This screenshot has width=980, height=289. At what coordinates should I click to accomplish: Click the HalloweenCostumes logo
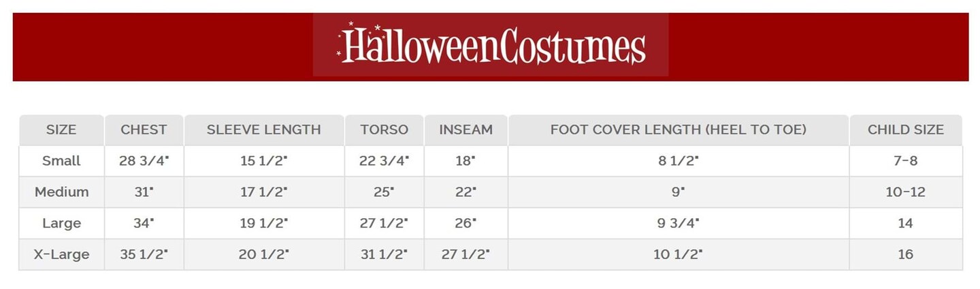click(491, 45)
